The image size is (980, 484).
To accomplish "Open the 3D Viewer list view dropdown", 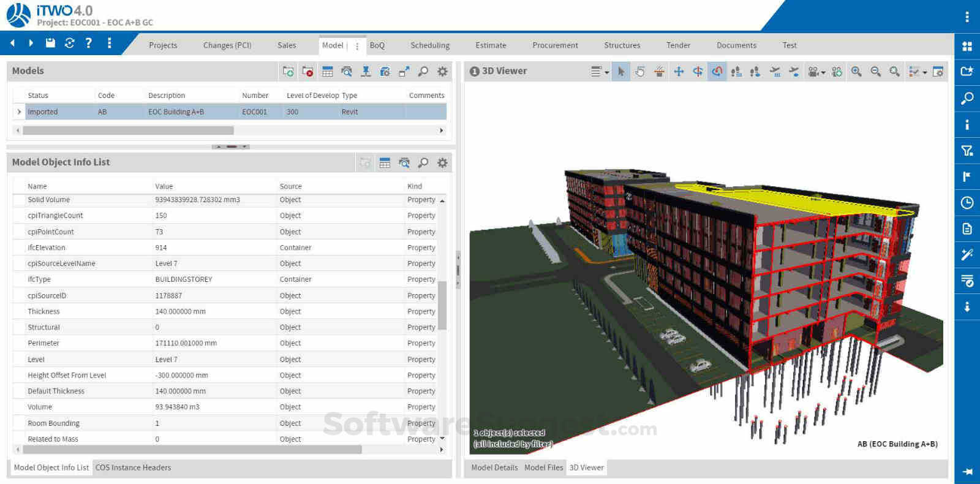I will [599, 72].
